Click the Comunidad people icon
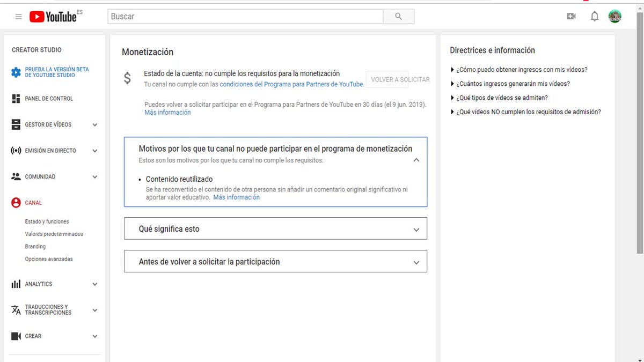This screenshot has width=644, height=362. tap(16, 177)
